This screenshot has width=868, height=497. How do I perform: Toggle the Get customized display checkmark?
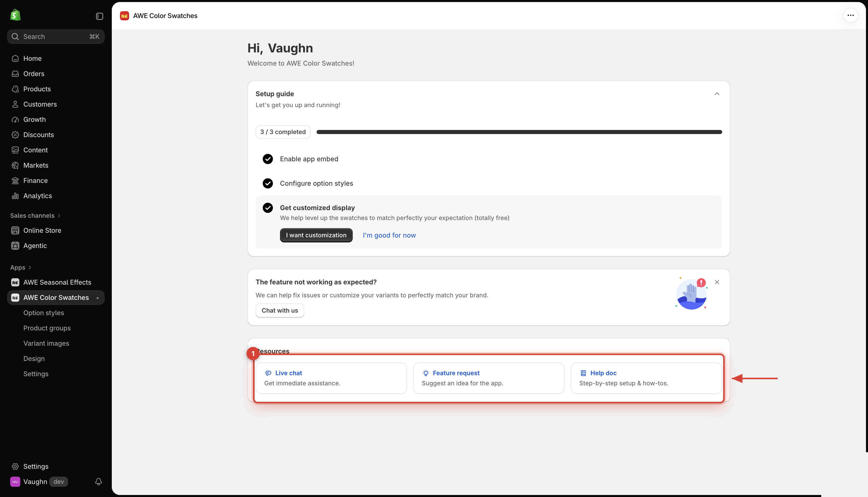pos(268,208)
